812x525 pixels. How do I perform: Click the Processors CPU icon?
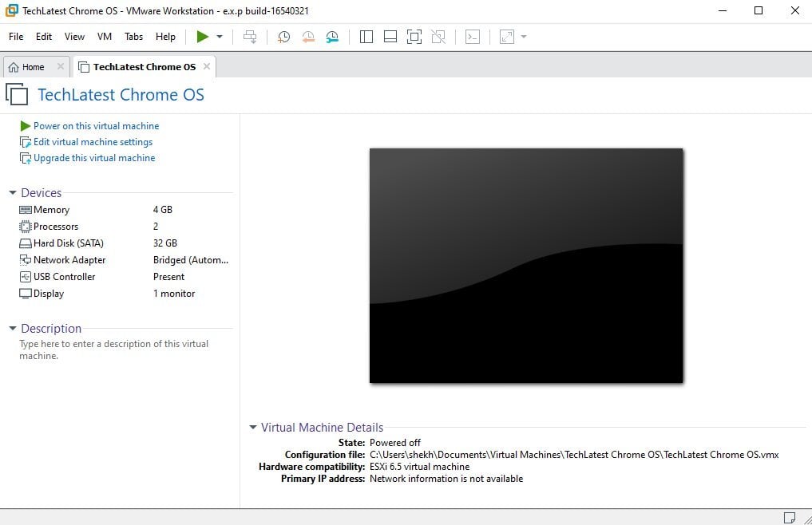pos(26,227)
